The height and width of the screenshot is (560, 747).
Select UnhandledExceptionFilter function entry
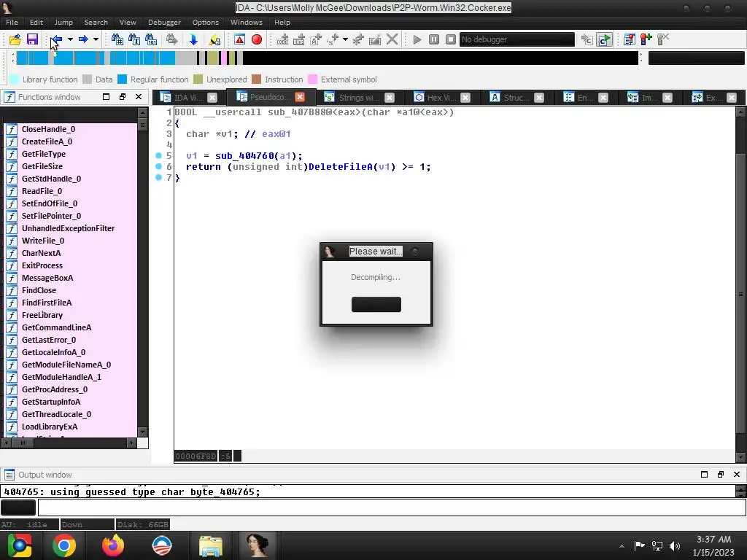coord(71,228)
